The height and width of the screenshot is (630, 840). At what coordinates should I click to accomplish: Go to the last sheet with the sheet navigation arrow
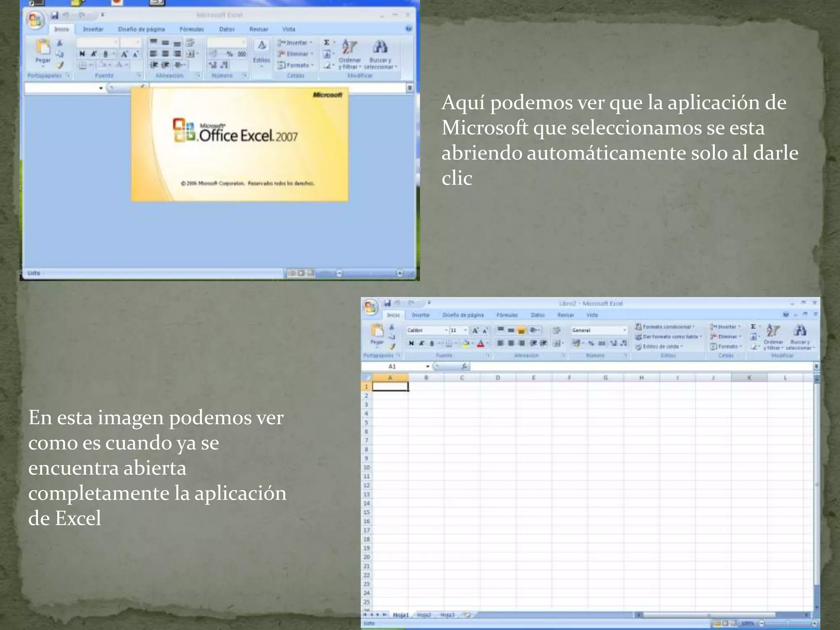tap(384, 615)
